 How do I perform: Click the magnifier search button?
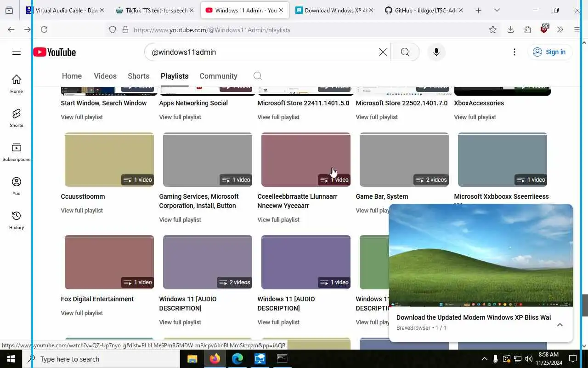pos(405,52)
